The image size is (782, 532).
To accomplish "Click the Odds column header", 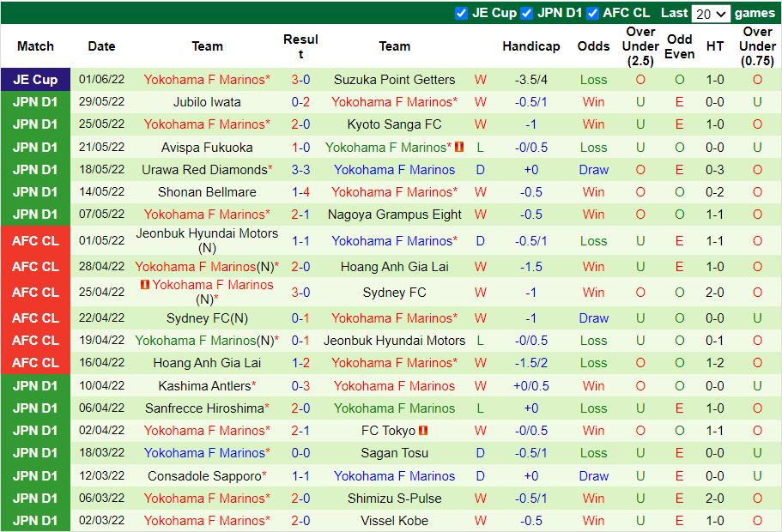I will [x=593, y=45].
